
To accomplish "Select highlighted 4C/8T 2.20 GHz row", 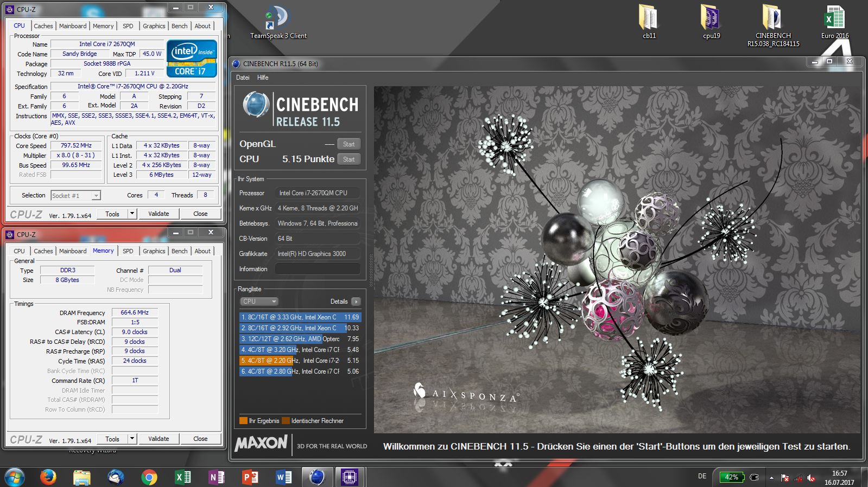I will (x=300, y=361).
